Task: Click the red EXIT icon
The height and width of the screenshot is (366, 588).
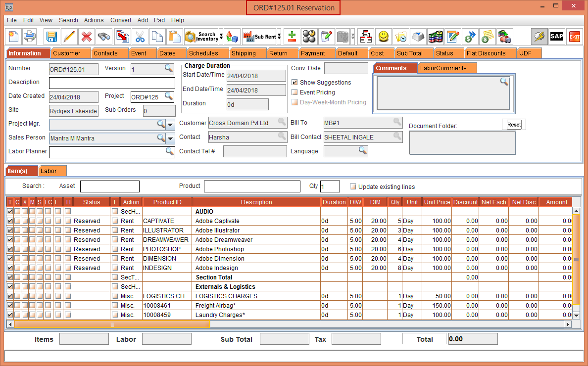Action: point(574,37)
